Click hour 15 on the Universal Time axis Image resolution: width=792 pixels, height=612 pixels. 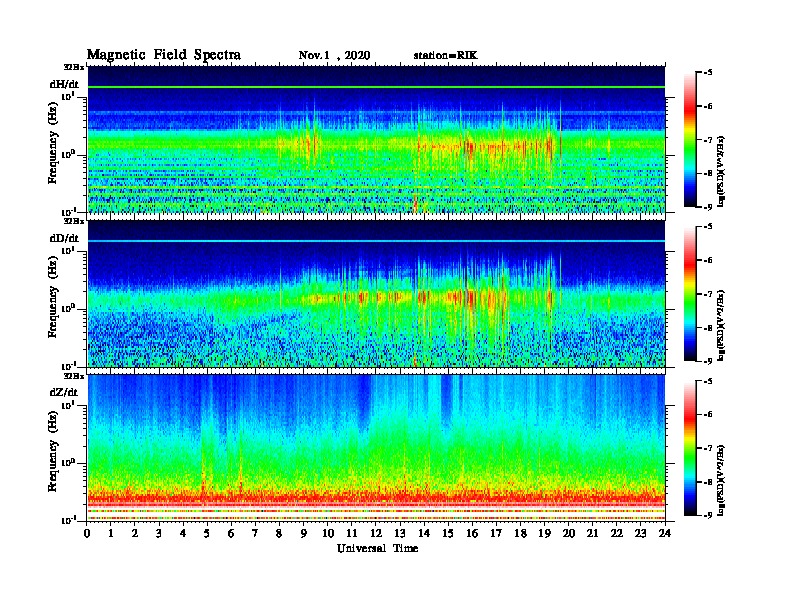(448, 534)
